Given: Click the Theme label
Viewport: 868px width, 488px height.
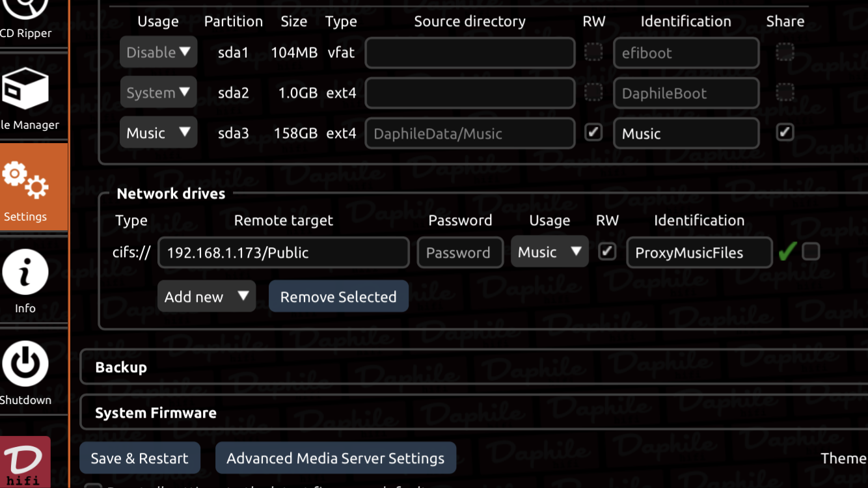Looking at the screenshot, I should coord(844,458).
